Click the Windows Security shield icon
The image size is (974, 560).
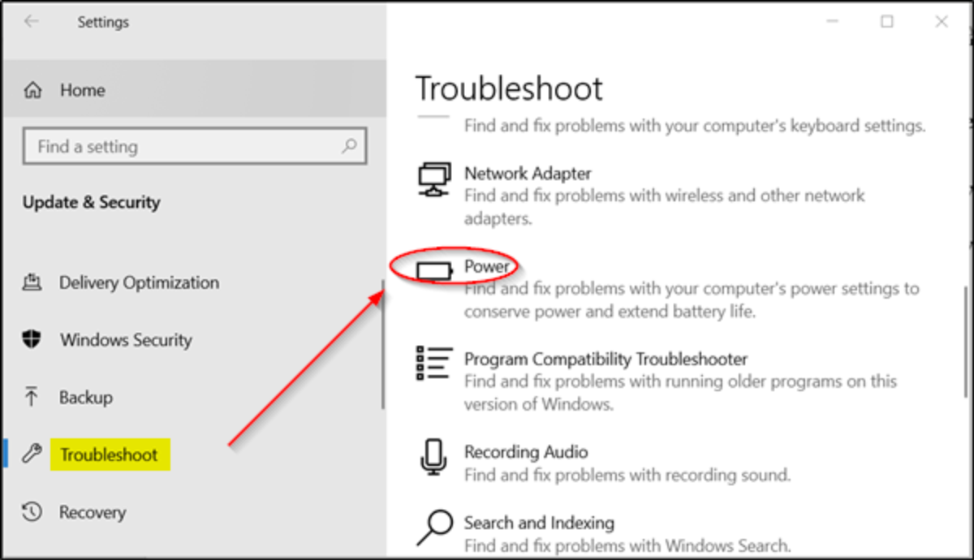32,340
